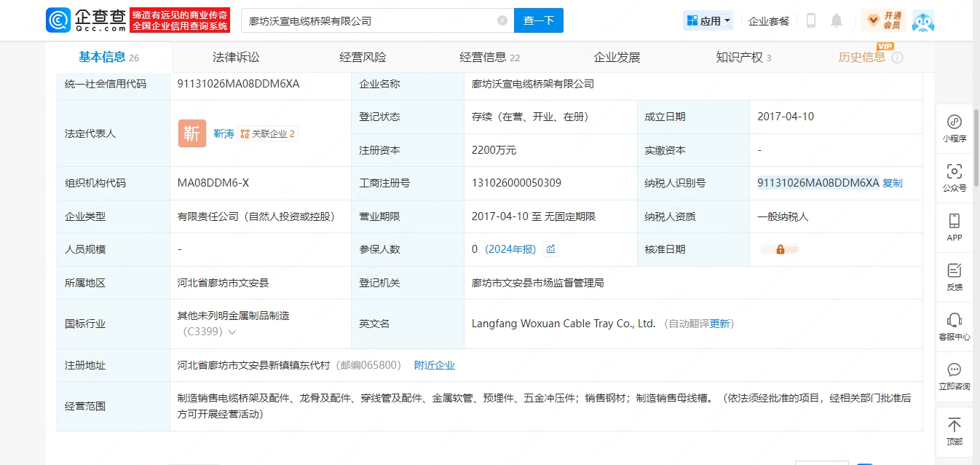Switch to 经营风险 tab
This screenshot has width=980, height=465.
(x=363, y=57)
